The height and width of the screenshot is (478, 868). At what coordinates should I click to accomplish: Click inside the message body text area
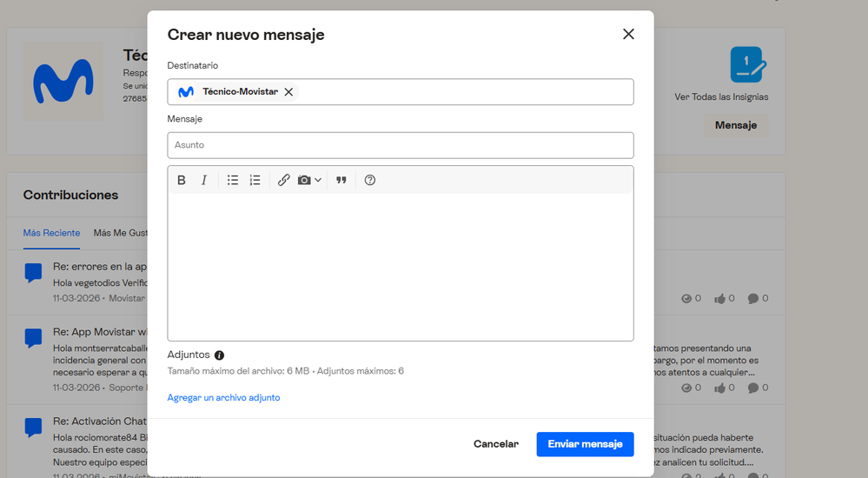tap(400, 265)
